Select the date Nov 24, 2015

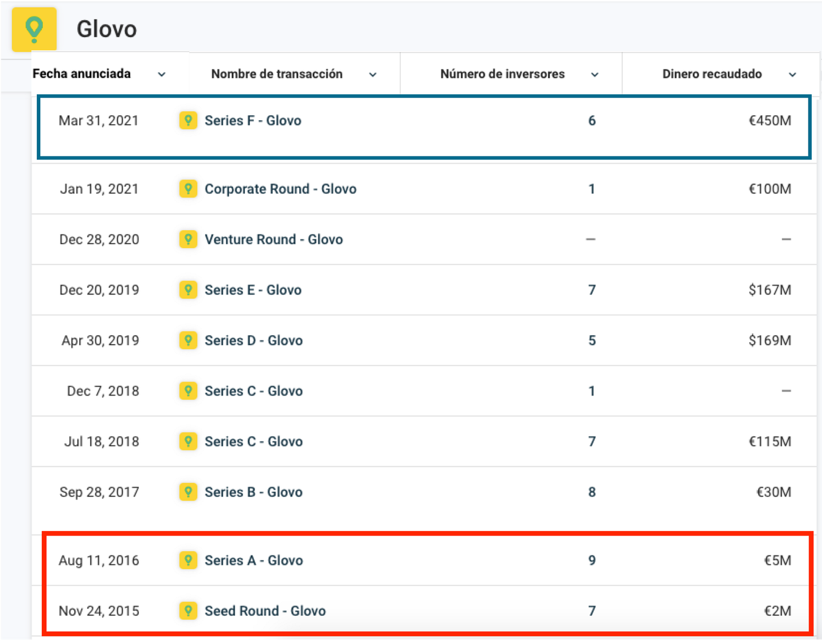click(x=99, y=611)
